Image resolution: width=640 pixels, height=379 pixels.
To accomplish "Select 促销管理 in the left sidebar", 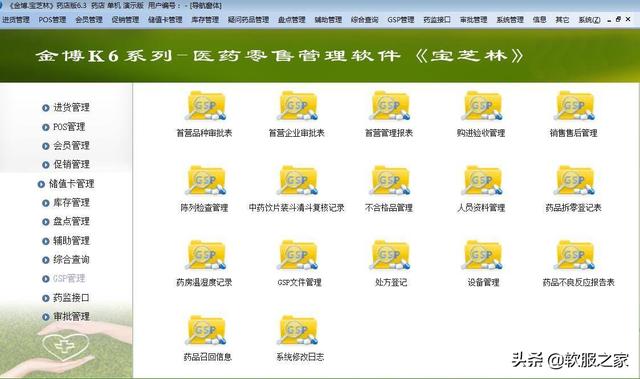I will (x=66, y=164).
